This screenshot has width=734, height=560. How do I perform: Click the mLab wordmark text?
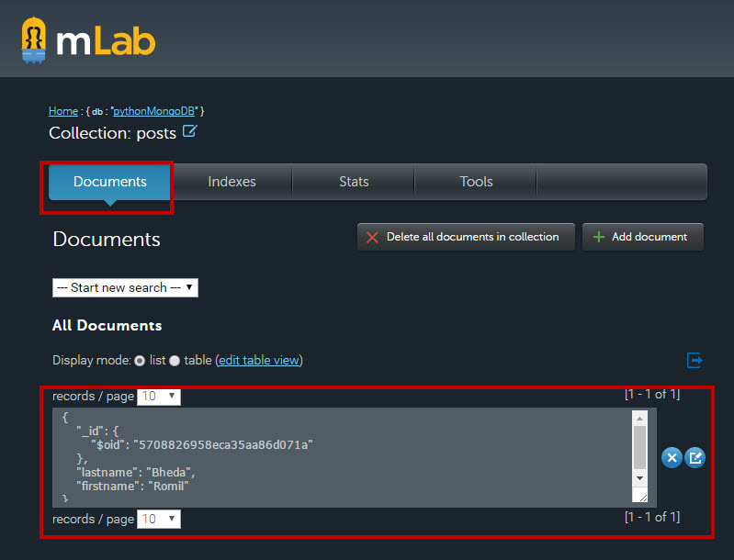(106, 41)
